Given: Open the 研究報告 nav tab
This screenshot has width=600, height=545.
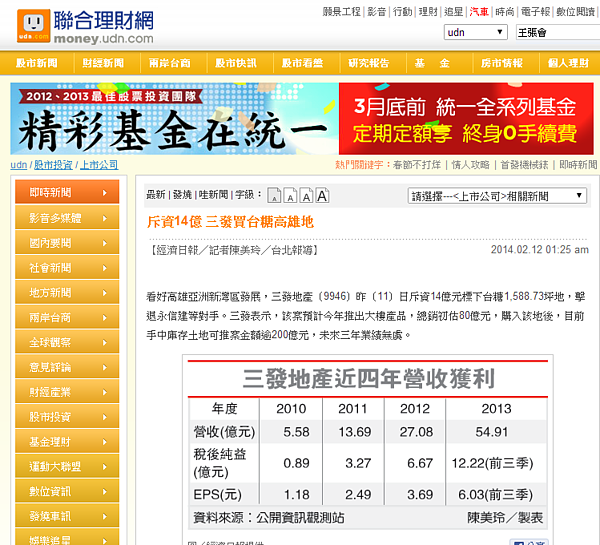Looking at the screenshot, I should click(x=368, y=63).
